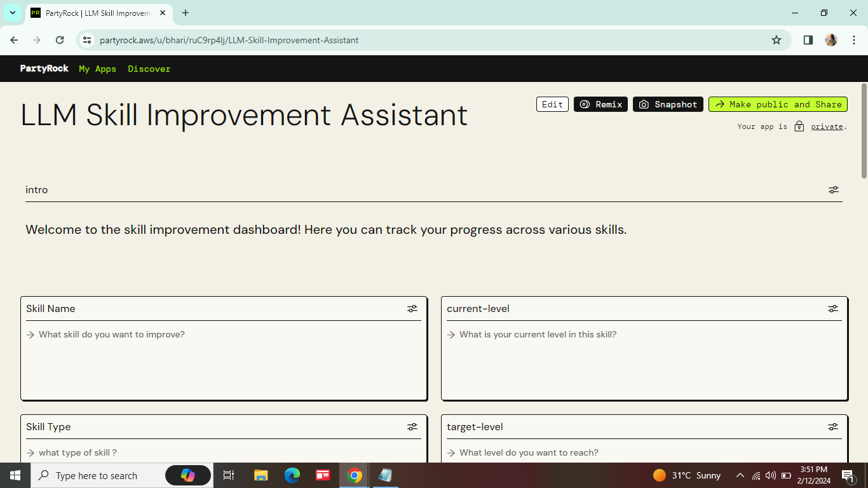Close the PartyRock browser tab
The width and height of the screenshot is (868, 488).
[x=163, y=13]
